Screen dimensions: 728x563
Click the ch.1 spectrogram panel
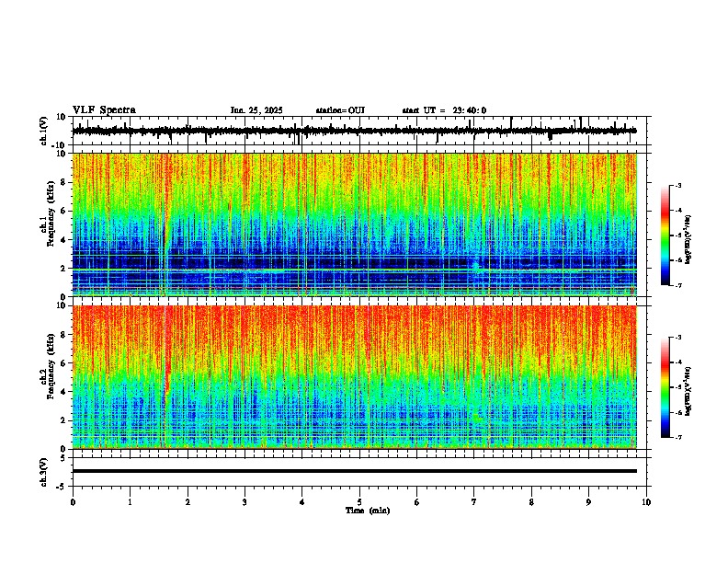[354, 224]
